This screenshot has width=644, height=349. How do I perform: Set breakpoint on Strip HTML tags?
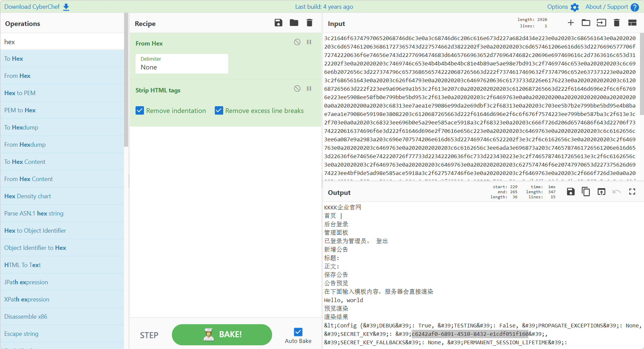click(309, 89)
